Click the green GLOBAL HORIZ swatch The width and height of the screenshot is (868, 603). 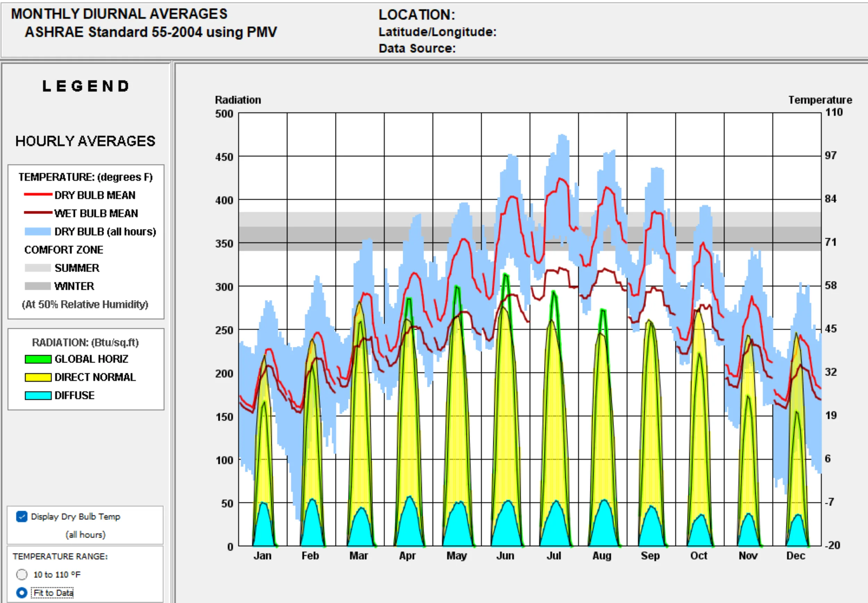click(x=38, y=359)
